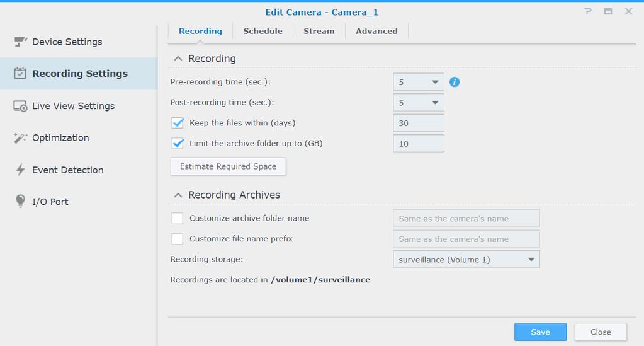Open the Pre-recording time dropdown

(x=419, y=82)
